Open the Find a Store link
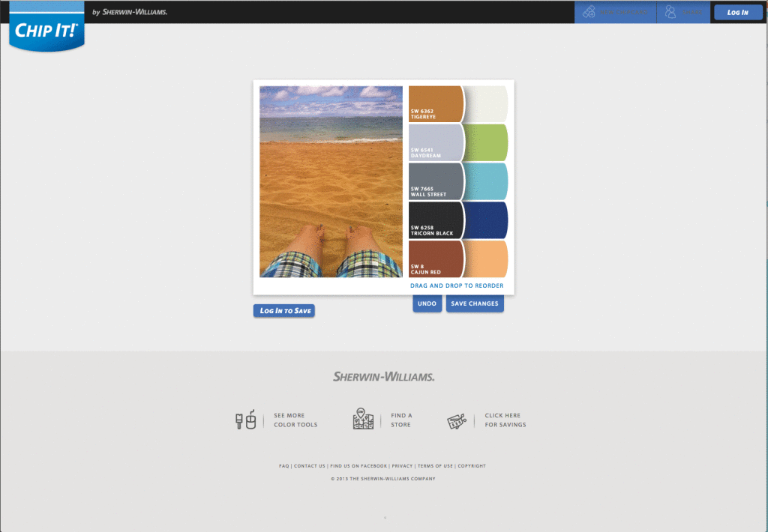The height and width of the screenshot is (532, 768). coord(401,420)
